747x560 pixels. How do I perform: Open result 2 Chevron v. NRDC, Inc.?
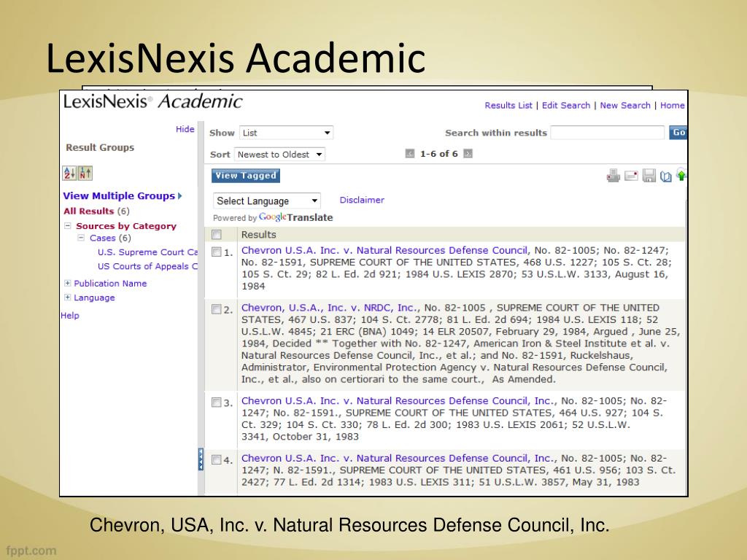(x=330, y=308)
